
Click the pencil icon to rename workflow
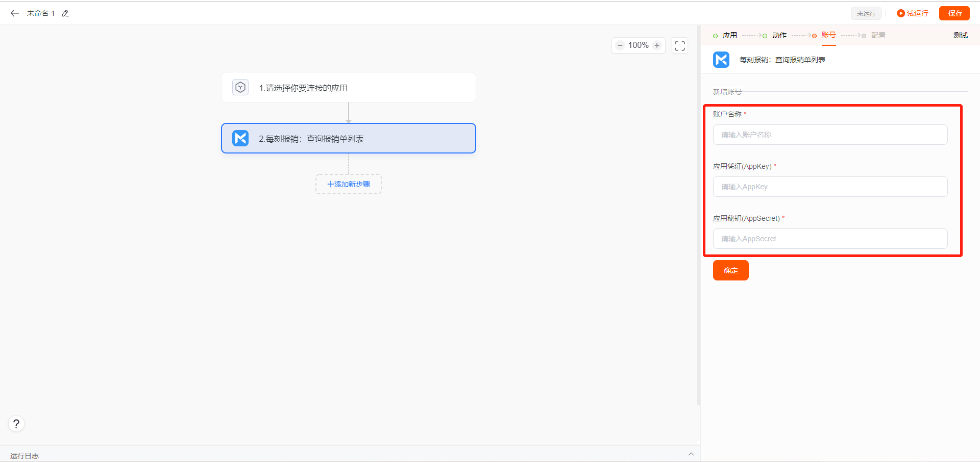click(x=65, y=13)
